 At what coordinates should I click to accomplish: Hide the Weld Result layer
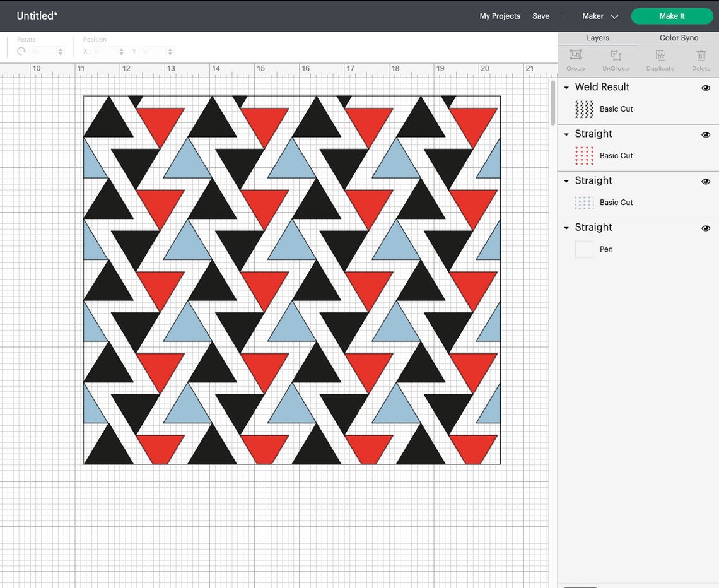coord(706,88)
